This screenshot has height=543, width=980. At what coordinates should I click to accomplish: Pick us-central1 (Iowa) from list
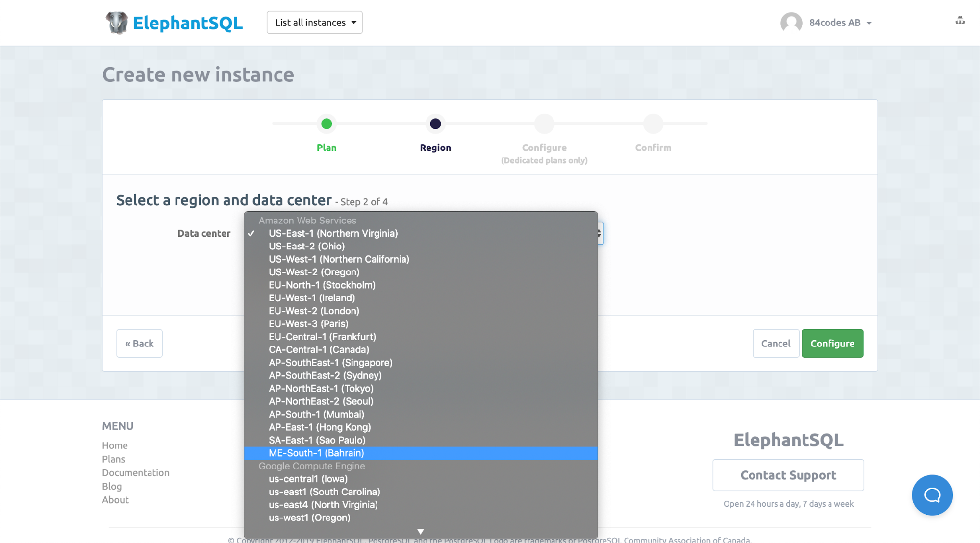coord(308,479)
